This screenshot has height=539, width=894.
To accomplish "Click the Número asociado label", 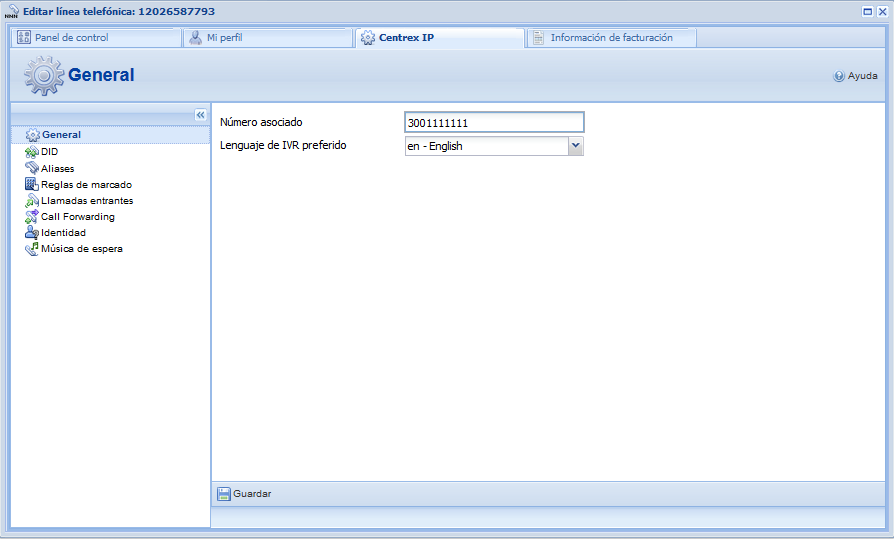I will [261, 122].
